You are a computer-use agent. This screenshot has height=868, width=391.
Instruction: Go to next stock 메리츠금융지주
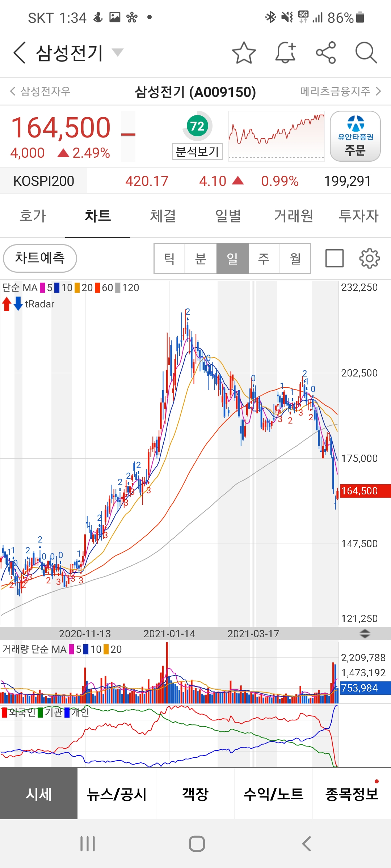pyautogui.click(x=341, y=91)
